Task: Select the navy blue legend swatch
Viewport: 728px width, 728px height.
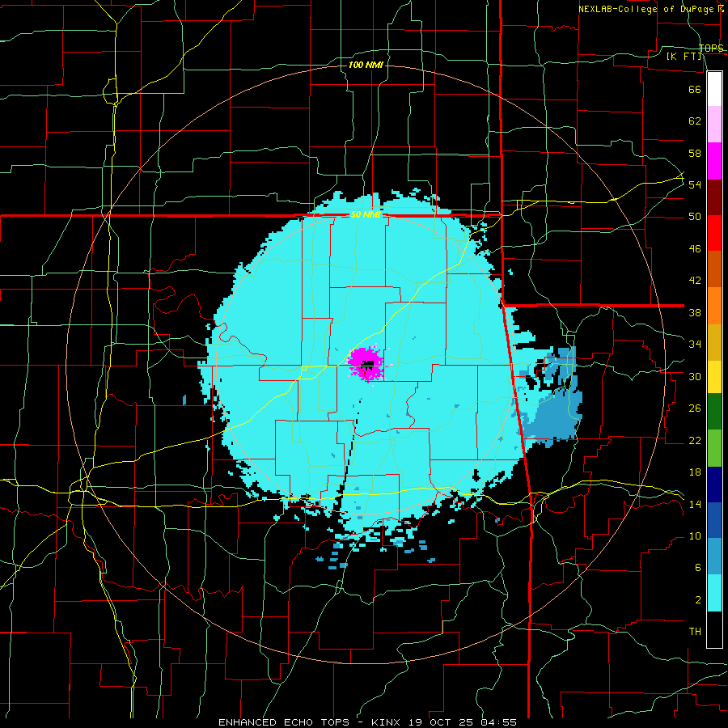Action: [714, 485]
